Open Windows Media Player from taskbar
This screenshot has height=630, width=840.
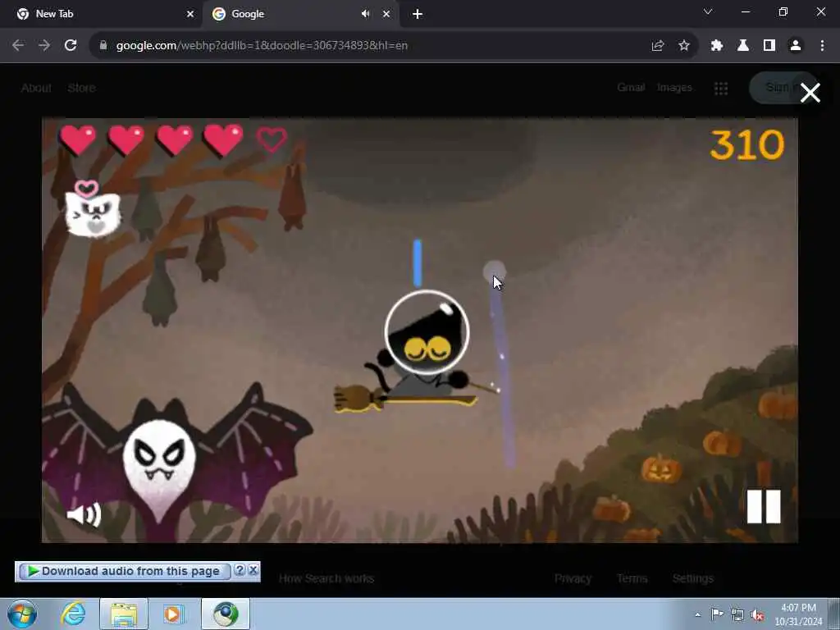pyautogui.click(x=172, y=614)
